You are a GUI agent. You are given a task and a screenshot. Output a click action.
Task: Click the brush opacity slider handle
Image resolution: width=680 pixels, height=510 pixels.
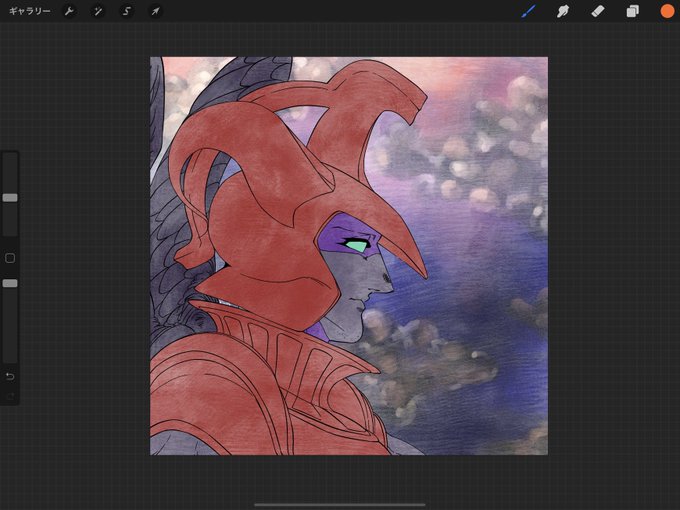(10, 283)
